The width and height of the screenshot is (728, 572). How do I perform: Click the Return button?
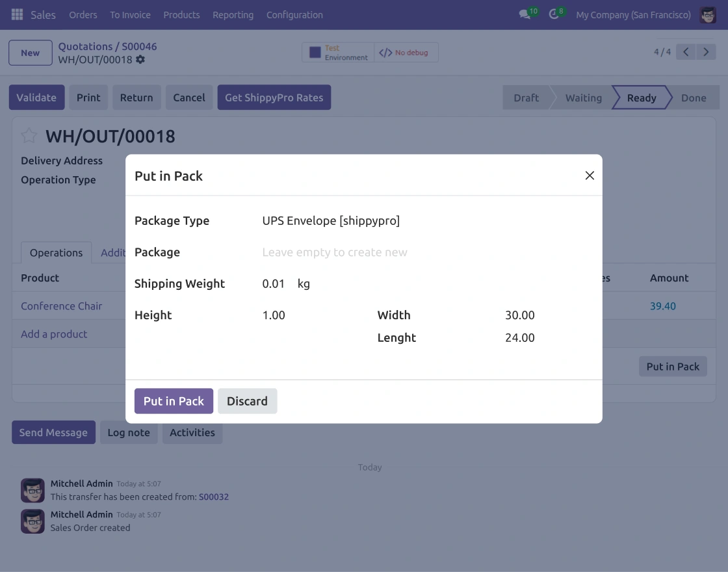point(136,97)
